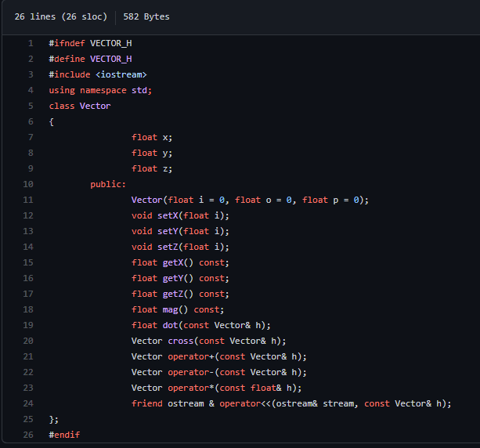Select line number 5 of class Vector
The width and height of the screenshot is (480, 448).
click(x=31, y=106)
